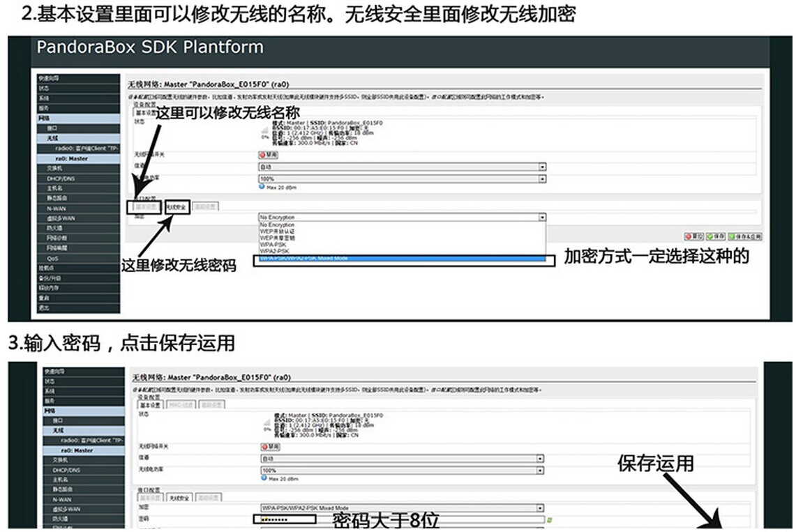Select ra0: Master in step 3 sidebar

click(84, 450)
